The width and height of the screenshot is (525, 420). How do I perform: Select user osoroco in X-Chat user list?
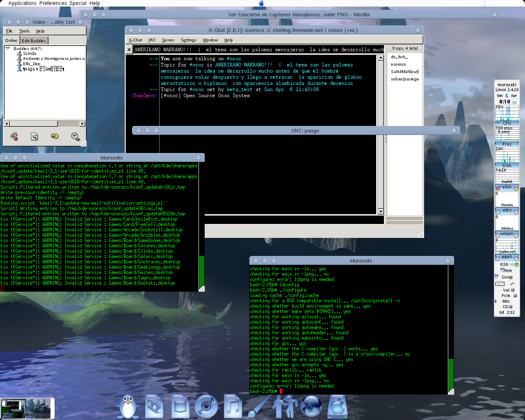pyautogui.click(x=398, y=64)
